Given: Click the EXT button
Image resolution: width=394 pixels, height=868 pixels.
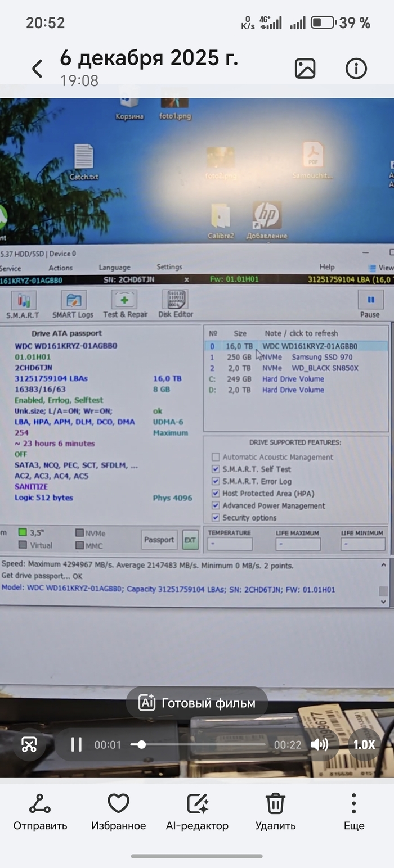Looking at the screenshot, I should (190, 540).
